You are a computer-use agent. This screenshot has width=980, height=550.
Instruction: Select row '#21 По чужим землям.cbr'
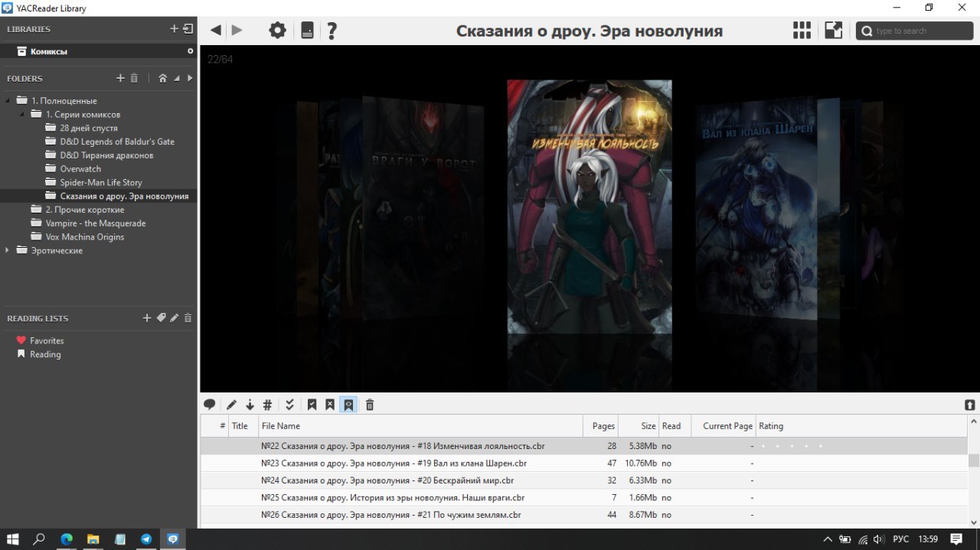point(584,515)
